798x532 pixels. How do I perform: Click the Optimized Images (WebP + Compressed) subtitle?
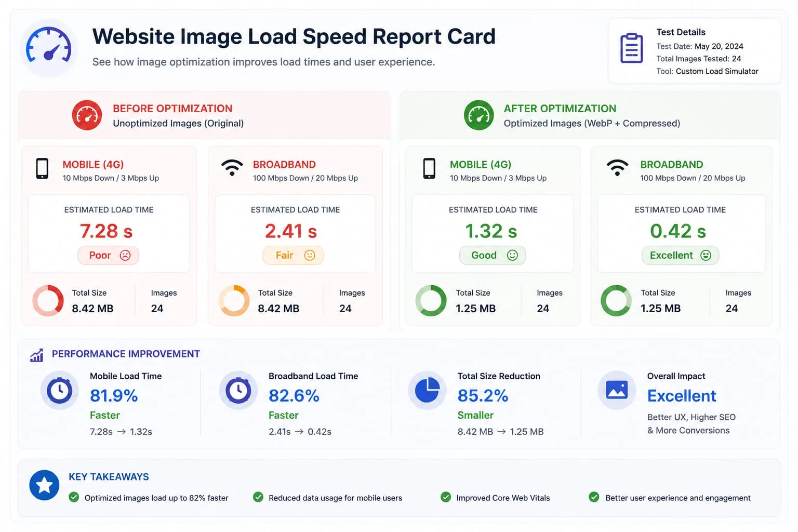[x=592, y=123]
